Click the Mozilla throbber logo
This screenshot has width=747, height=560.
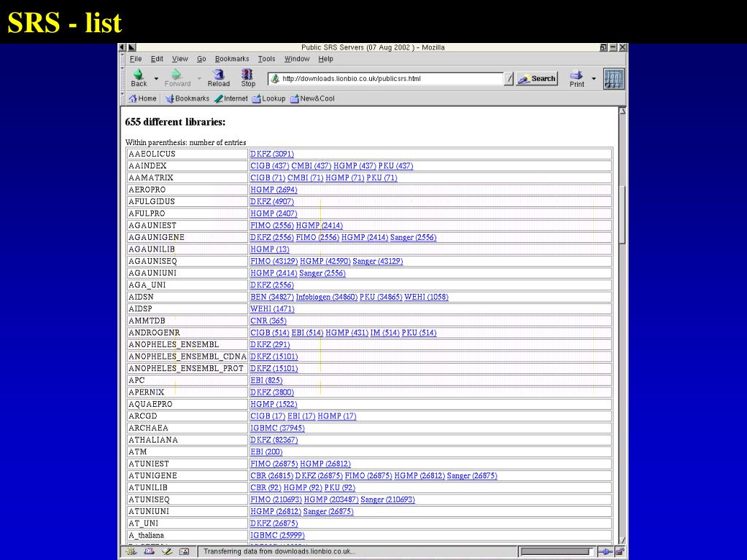pyautogui.click(x=614, y=79)
